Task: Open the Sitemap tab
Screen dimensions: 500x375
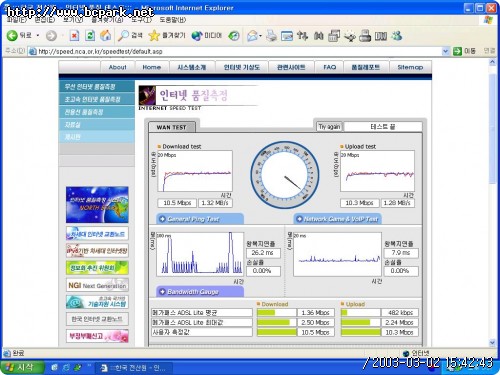Action: click(x=410, y=67)
